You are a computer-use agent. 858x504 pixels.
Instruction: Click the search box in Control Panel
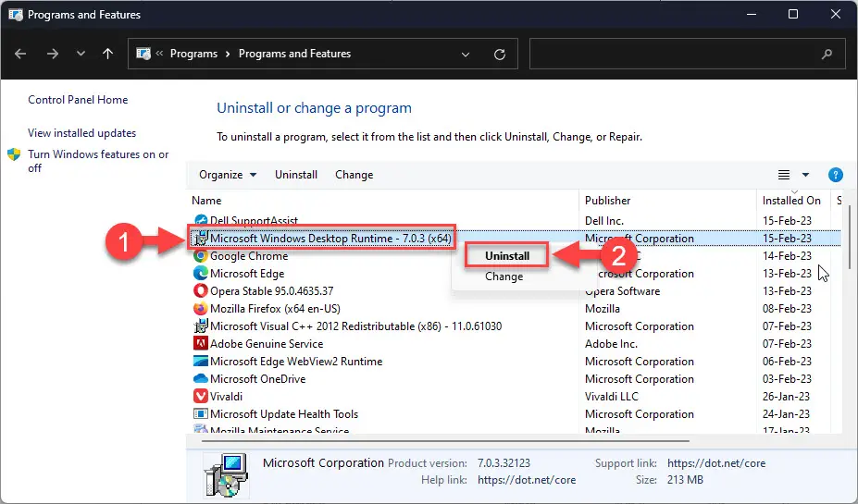689,54
